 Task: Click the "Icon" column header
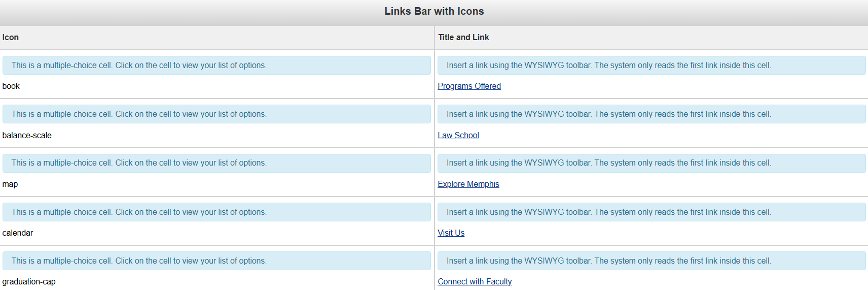coord(11,38)
